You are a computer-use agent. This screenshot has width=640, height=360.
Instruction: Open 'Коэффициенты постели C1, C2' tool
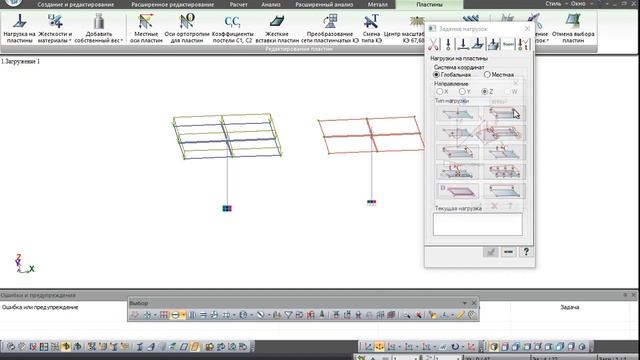coord(232,28)
